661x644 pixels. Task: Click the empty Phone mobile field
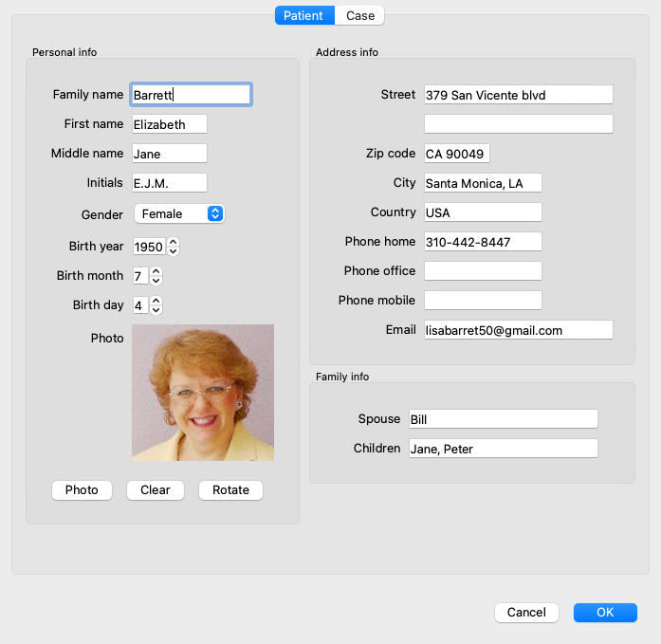[x=483, y=301]
